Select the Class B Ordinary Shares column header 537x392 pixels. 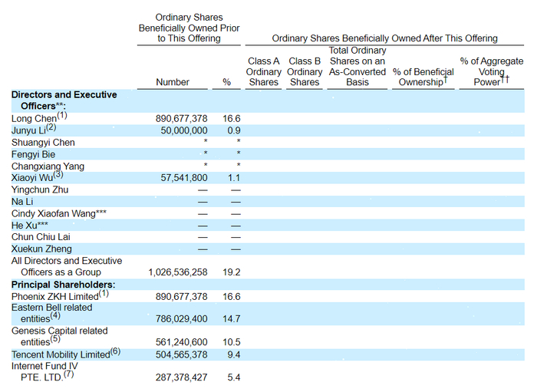[305, 71]
